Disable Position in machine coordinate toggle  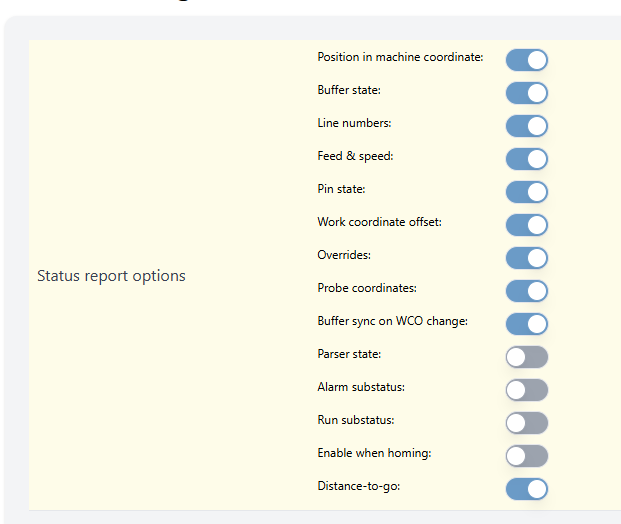point(526,60)
